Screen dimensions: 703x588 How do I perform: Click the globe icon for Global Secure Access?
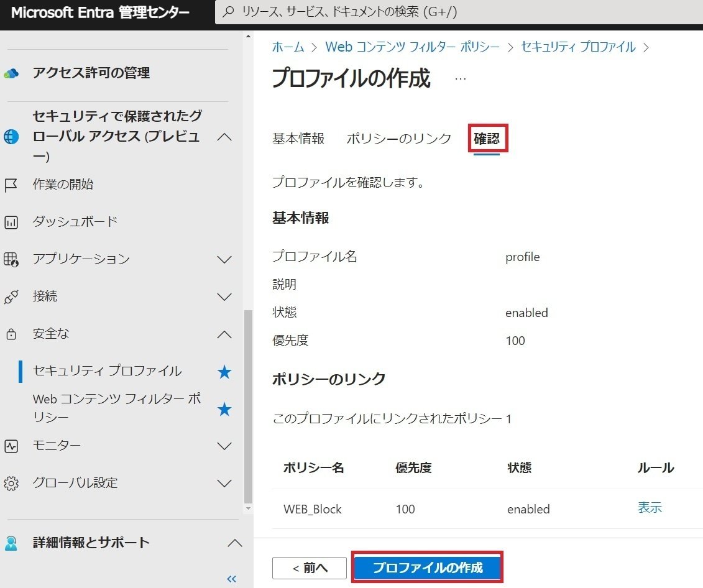click(x=11, y=136)
